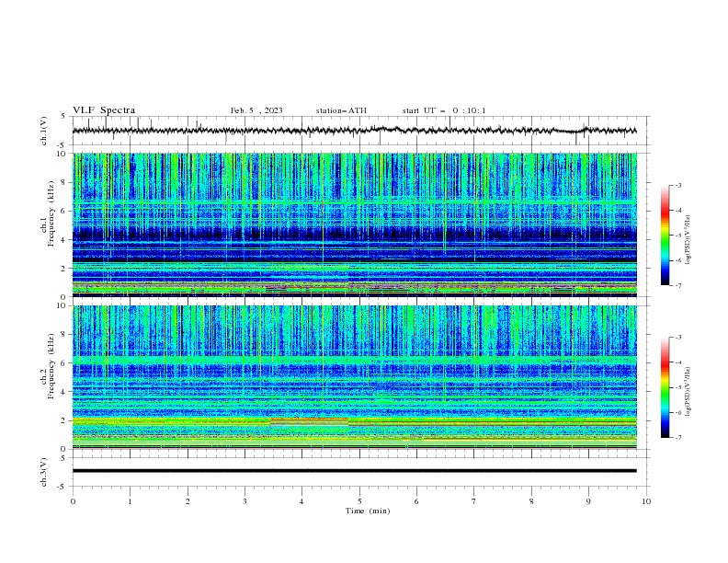Image resolution: width=728 pixels, height=563 pixels.
Task: Click the time axis tick label "9"
Action: pos(588,501)
